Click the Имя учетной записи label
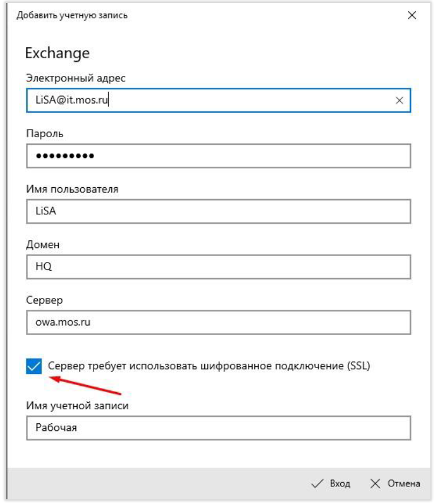Image resolution: width=438 pixels, height=504 pixels. click(77, 405)
